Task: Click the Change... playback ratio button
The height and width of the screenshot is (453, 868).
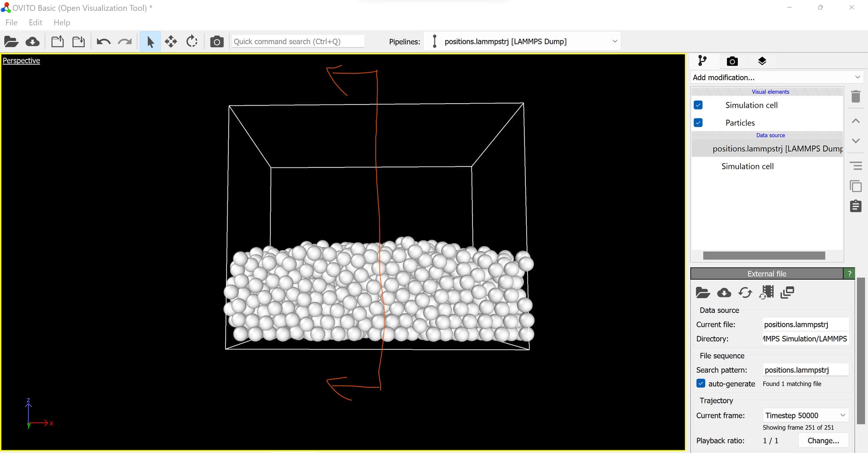Action: 823,440
